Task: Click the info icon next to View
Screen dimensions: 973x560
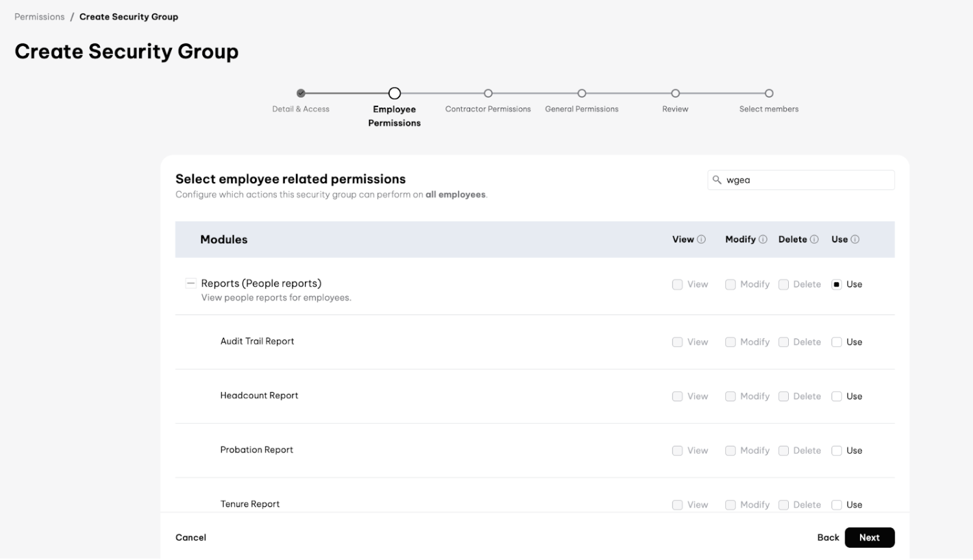Action: click(701, 240)
